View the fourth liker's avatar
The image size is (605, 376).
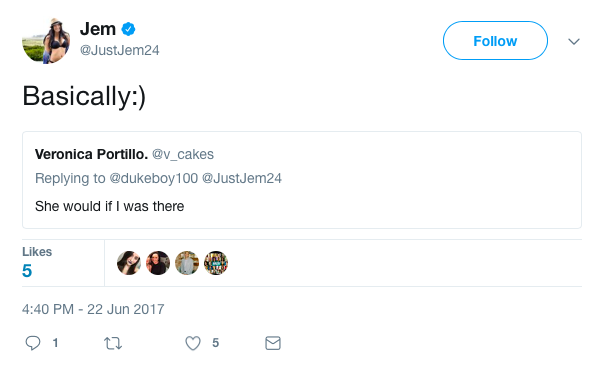(x=216, y=263)
